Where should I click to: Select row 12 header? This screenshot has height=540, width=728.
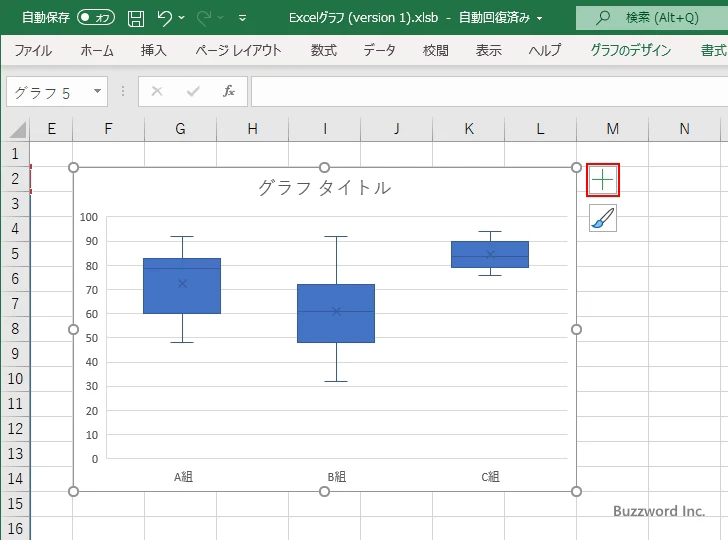[15, 428]
